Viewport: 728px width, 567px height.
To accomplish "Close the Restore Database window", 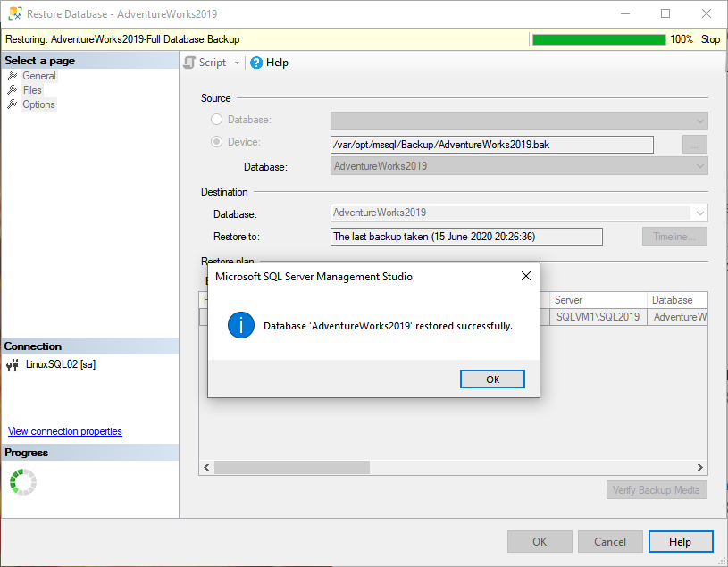I will [x=707, y=13].
